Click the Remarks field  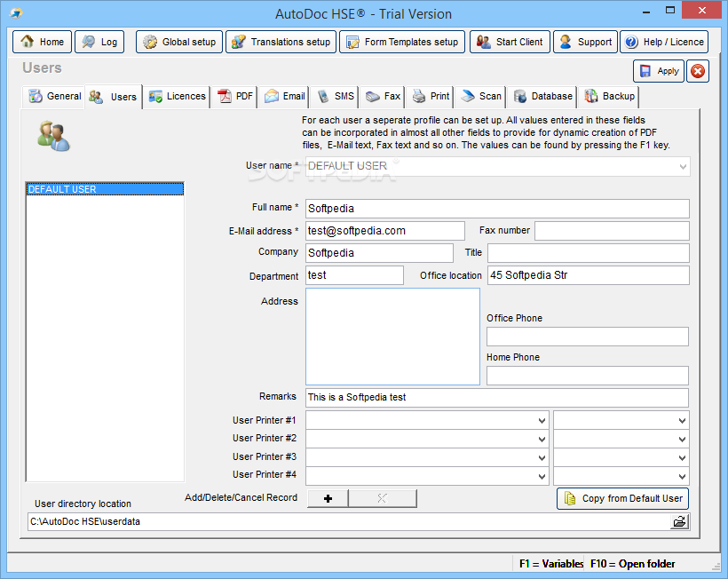pos(497,398)
